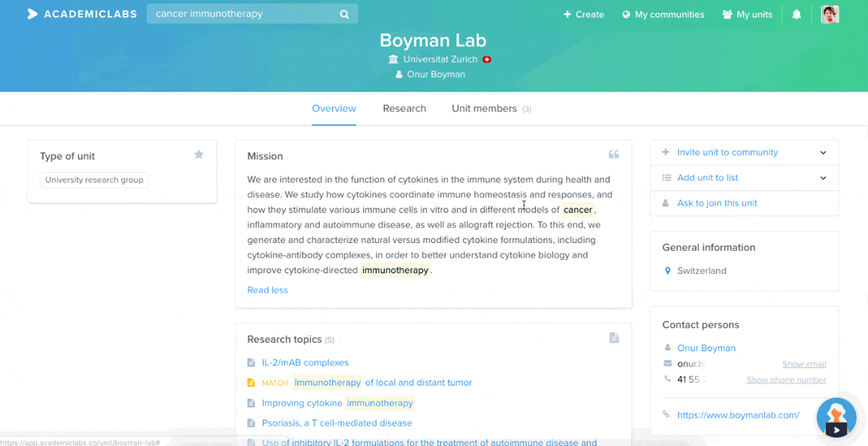Expand the Add unit to list dropdown
The image size is (868, 446).
[823, 178]
